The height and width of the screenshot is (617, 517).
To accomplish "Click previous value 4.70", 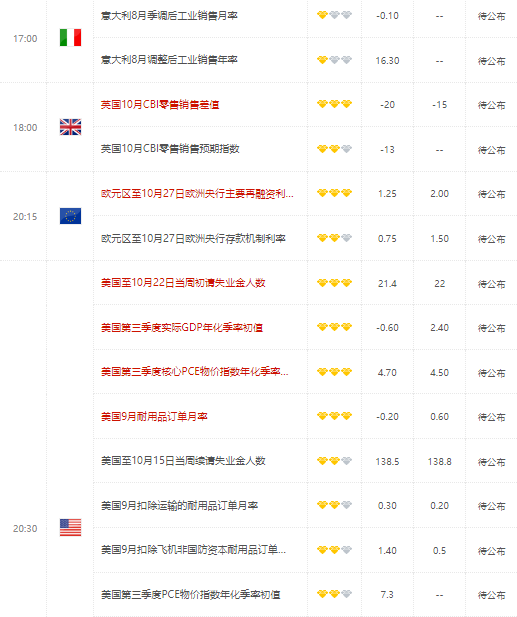I will coord(387,372).
